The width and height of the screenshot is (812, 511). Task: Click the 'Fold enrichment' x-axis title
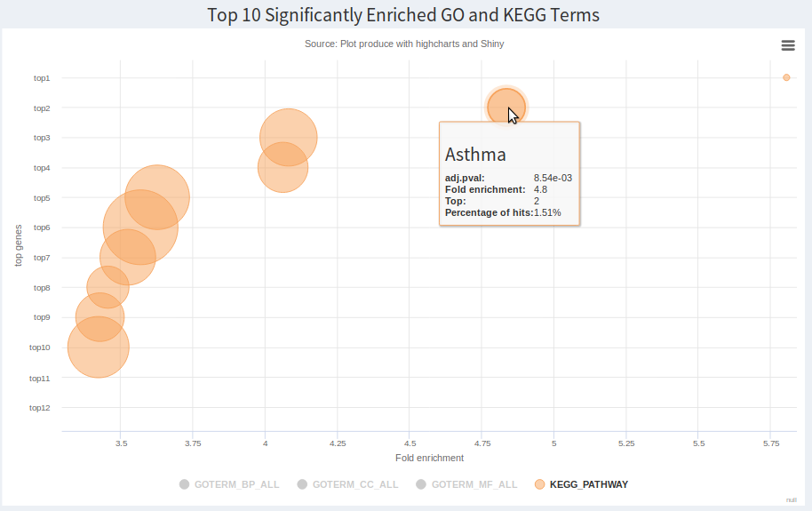pos(429,458)
